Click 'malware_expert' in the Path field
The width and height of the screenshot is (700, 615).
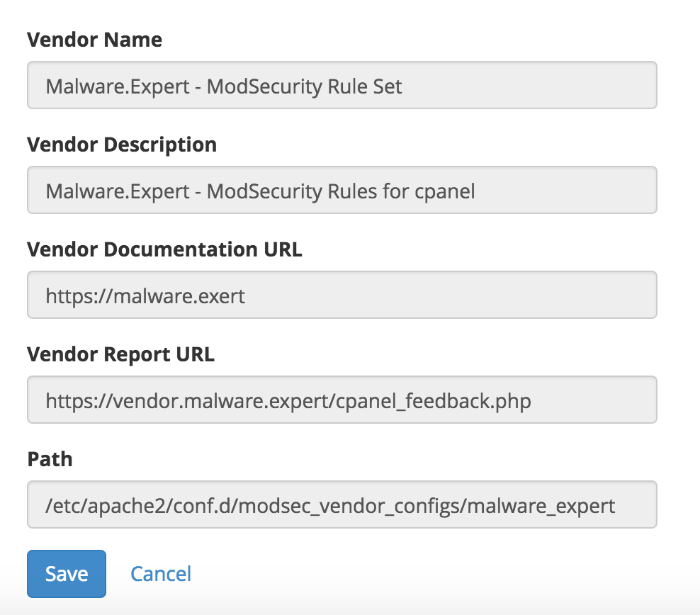(x=541, y=507)
